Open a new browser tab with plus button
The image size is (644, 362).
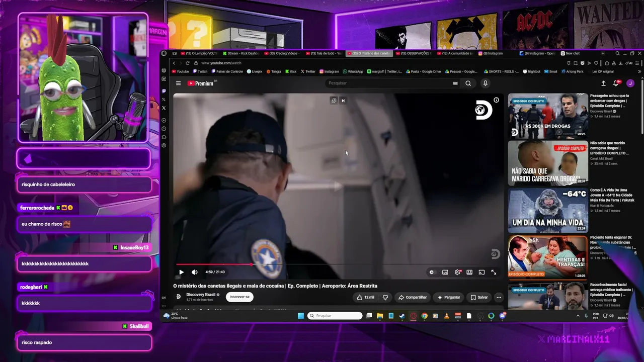point(603,53)
